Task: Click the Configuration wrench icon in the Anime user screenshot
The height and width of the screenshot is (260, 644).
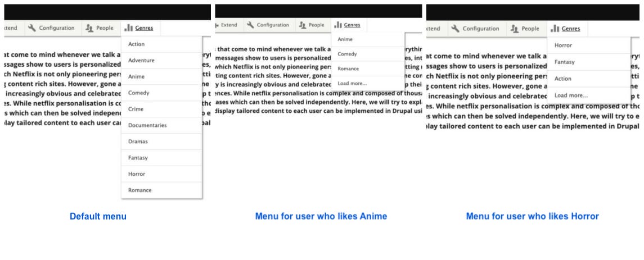Action: pyautogui.click(x=250, y=25)
